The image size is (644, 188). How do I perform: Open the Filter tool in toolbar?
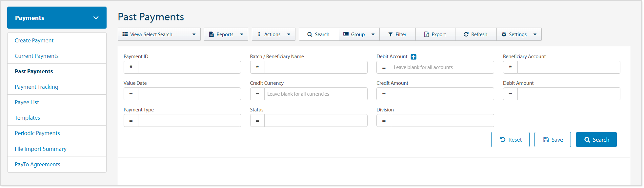397,35
